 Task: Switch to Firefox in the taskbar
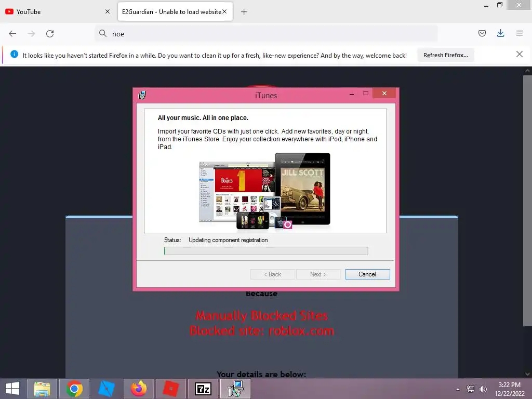click(139, 389)
